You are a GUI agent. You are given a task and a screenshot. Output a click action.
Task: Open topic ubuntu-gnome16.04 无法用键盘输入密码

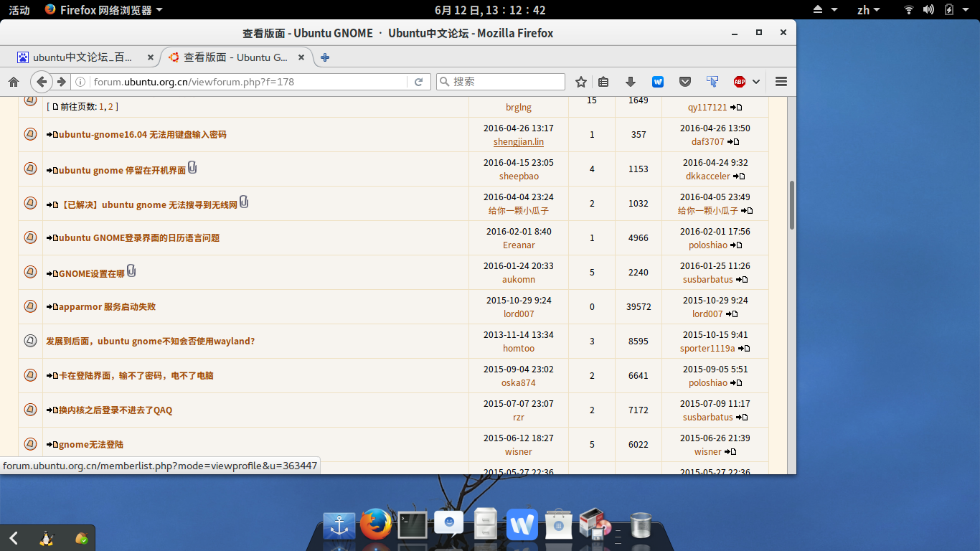(142, 134)
